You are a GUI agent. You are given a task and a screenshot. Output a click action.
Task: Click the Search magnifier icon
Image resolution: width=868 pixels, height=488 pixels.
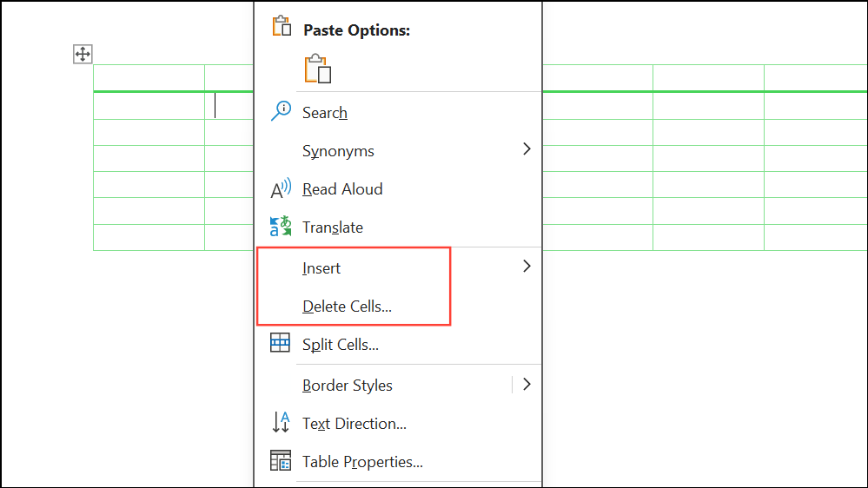(x=281, y=110)
